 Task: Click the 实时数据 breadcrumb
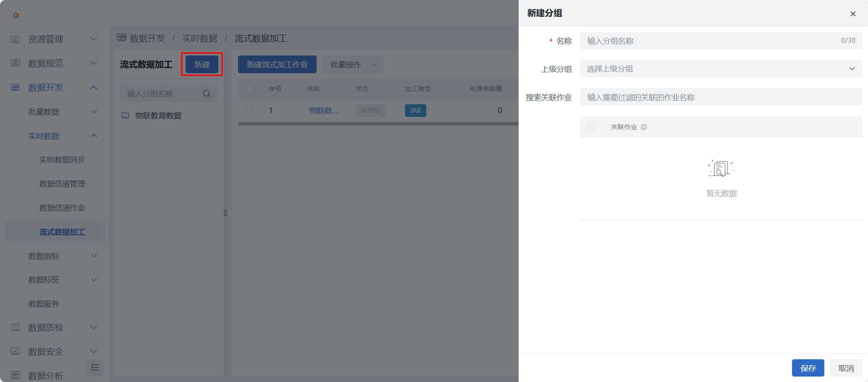coord(199,38)
